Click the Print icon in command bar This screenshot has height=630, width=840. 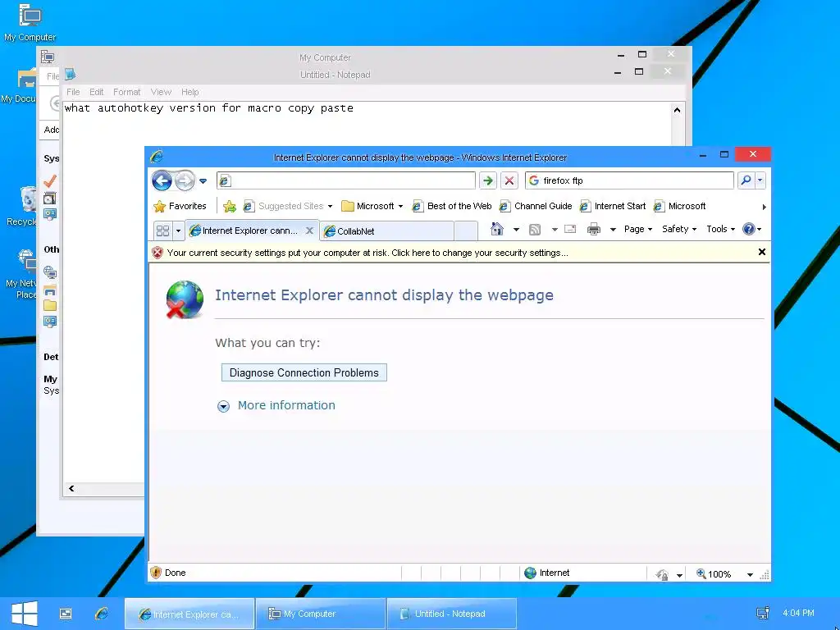tap(594, 230)
